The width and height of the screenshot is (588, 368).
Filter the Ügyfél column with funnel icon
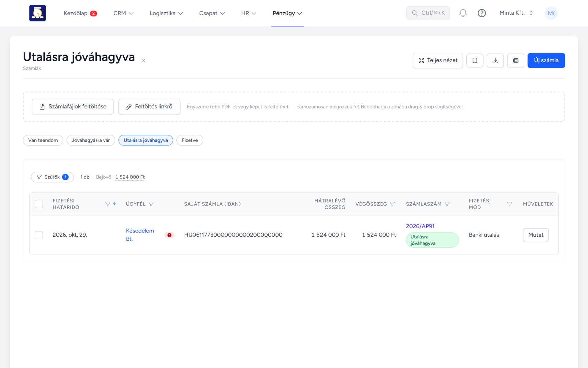tap(151, 204)
